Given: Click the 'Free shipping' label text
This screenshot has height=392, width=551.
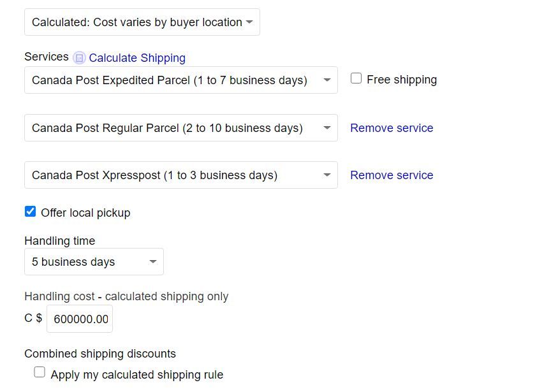Looking at the screenshot, I should point(402,80).
